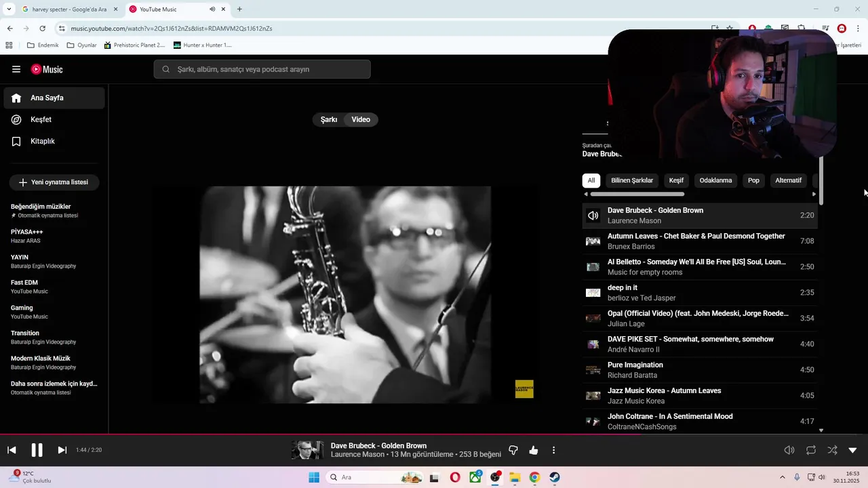Play Pure Imagination by Richard Baratta

point(700,370)
